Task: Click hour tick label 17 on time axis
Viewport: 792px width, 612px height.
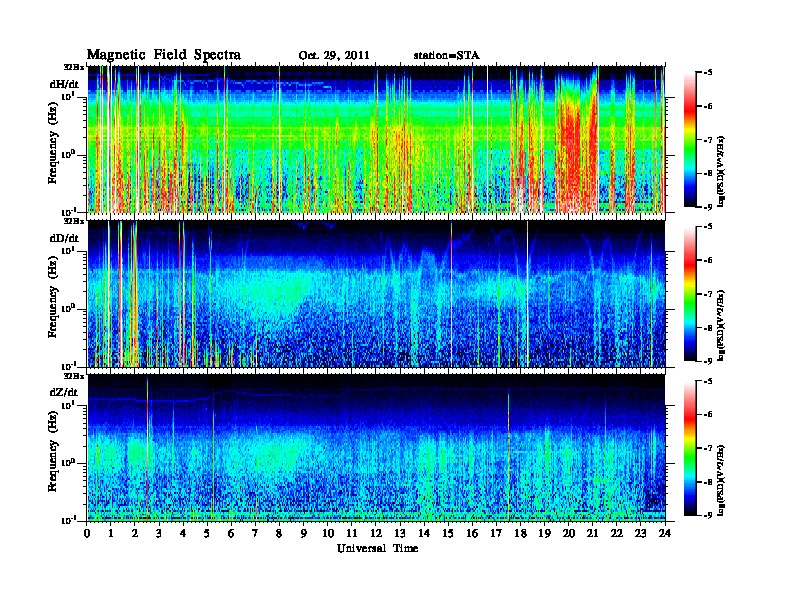Action: 496,533
